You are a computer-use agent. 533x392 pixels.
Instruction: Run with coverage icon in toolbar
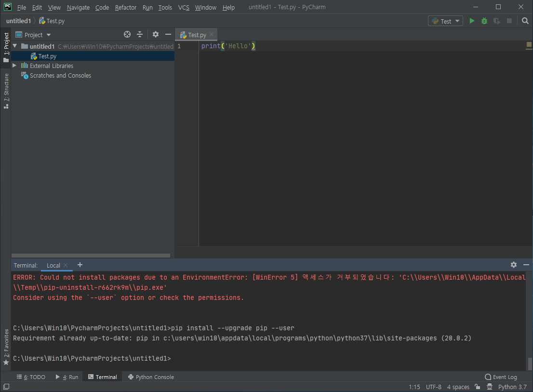[x=497, y=21]
